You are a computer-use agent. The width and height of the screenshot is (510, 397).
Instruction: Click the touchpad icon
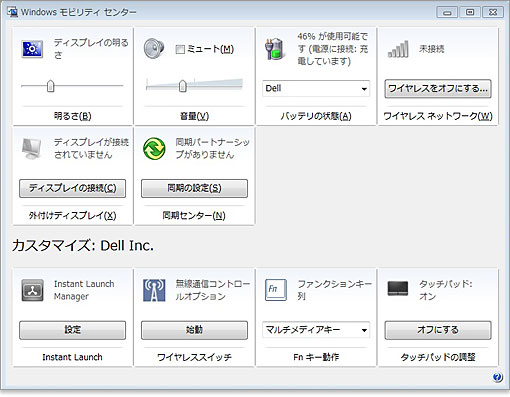coord(398,289)
